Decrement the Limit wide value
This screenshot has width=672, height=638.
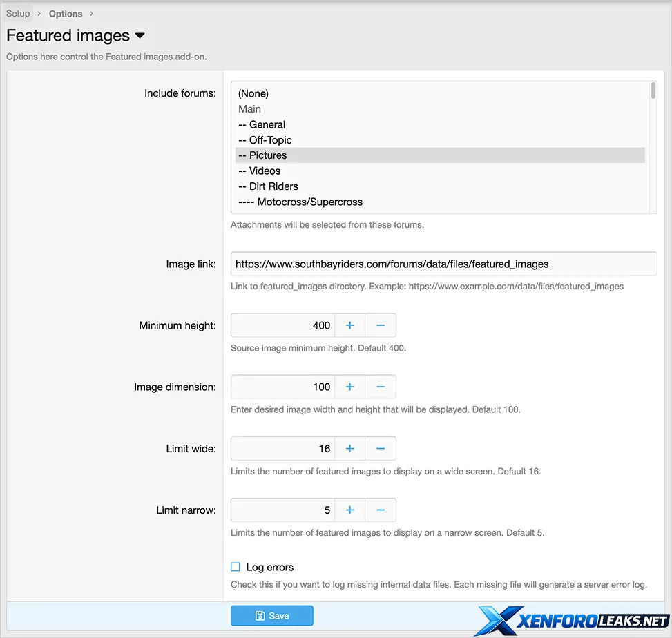coord(381,449)
